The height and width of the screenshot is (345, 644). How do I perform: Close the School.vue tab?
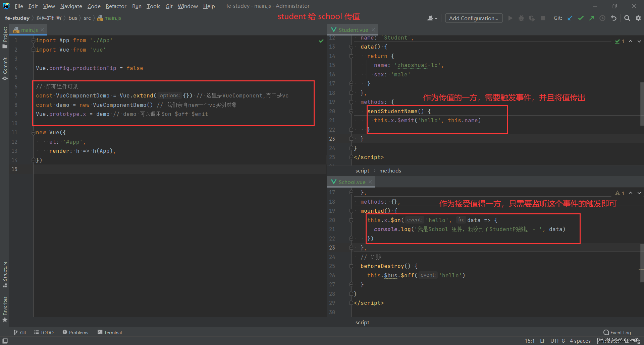coord(370,182)
